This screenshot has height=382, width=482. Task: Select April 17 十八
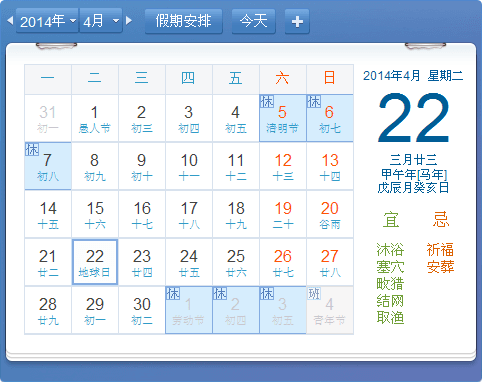(x=189, y=214)
